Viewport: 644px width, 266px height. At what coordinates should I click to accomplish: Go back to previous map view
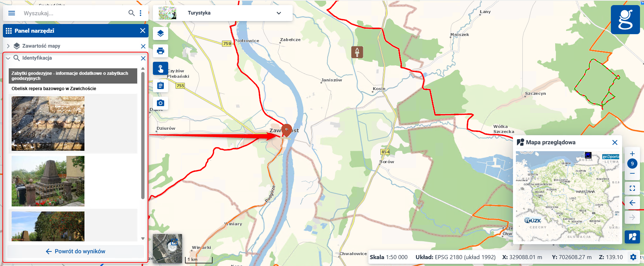click(632, 203)
